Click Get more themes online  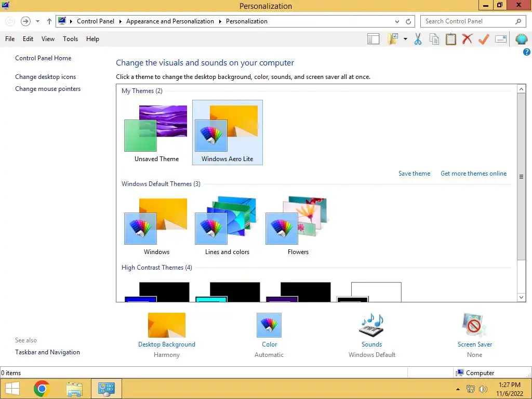pyautogui.click(x=474, y=174)
